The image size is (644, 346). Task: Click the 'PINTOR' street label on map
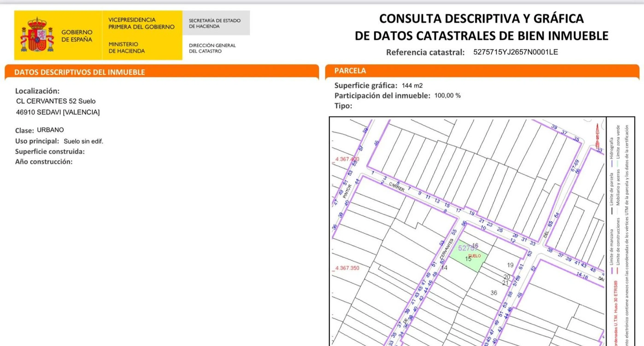(347, 191)
